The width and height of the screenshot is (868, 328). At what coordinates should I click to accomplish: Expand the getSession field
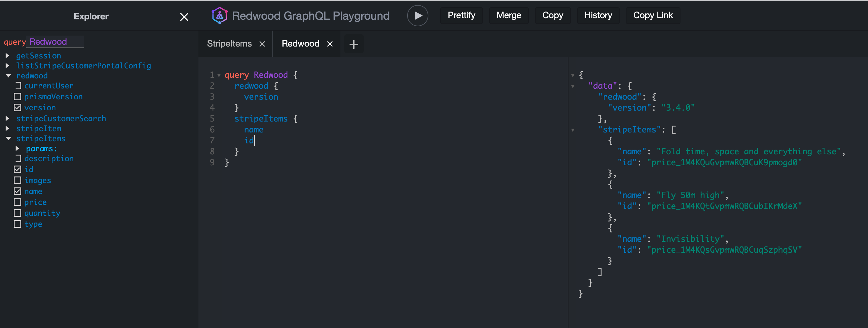(7, 55)
